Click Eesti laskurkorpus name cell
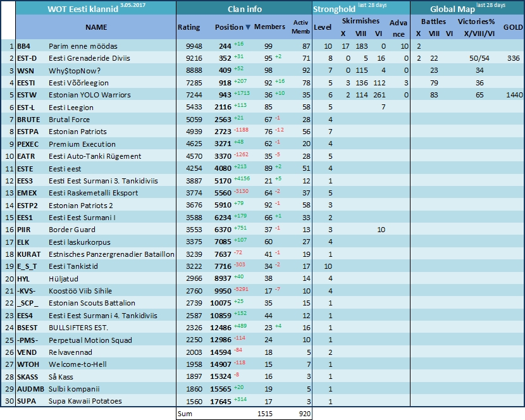The height and width of the screenshot is (420, 525). tap(79, 242)
